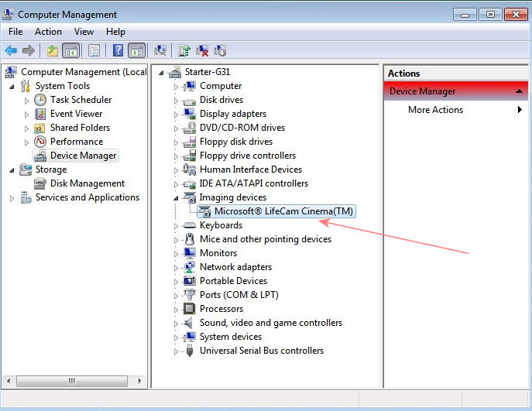Image resolution: width=532 pixels, height=411 pixels.
Task: Click the Uninstall device red X icon
Action: click(202, 51)
